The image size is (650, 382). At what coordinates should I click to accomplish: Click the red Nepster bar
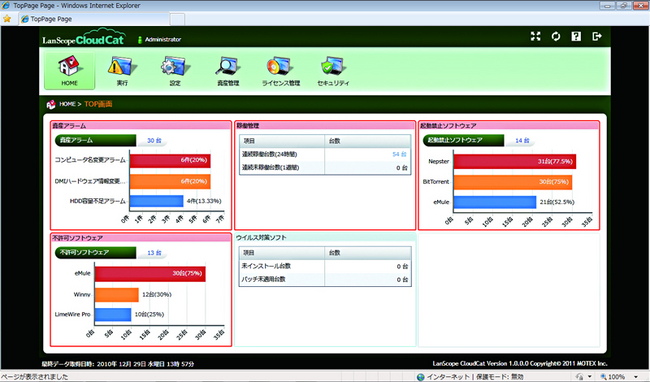tap(514, 162)
